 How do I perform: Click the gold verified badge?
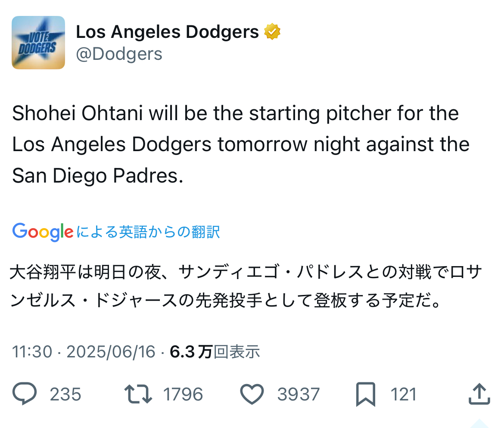coord(272,32)
